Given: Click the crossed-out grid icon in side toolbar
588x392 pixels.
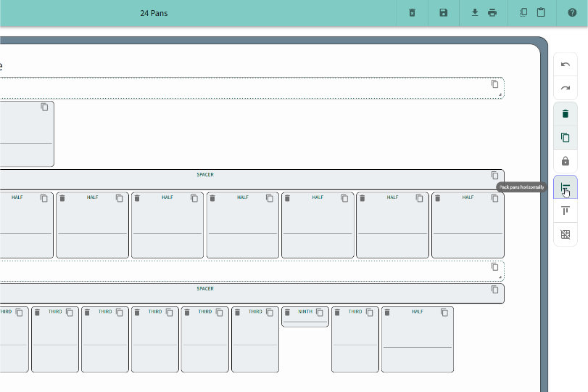Looking at the screenshot, I should (566, 234).
